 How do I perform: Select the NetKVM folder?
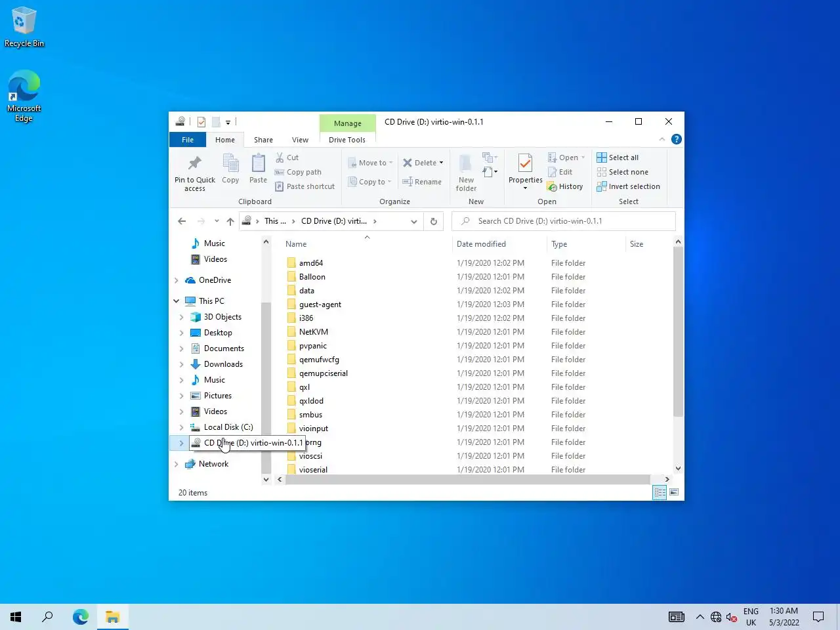coord(314,332)
